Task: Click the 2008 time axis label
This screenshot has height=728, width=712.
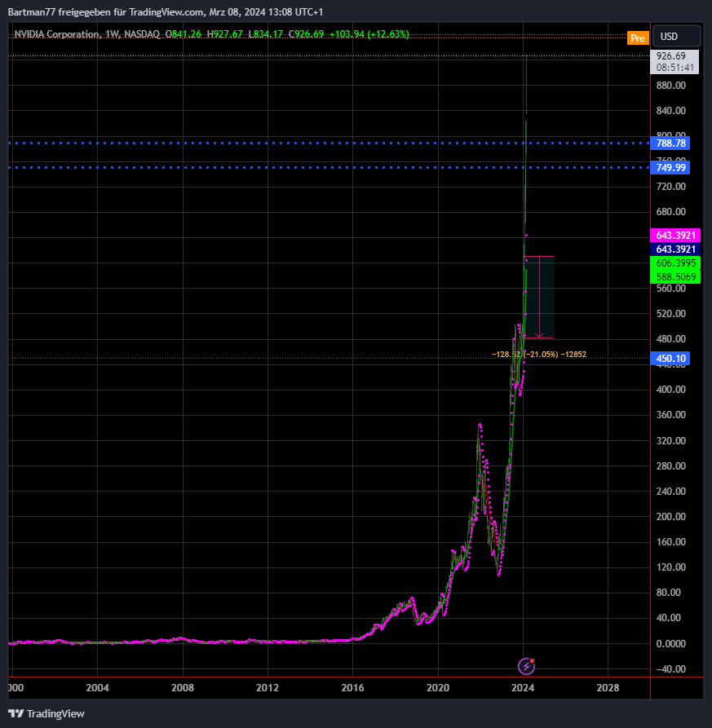Action: tap(183, 688)
